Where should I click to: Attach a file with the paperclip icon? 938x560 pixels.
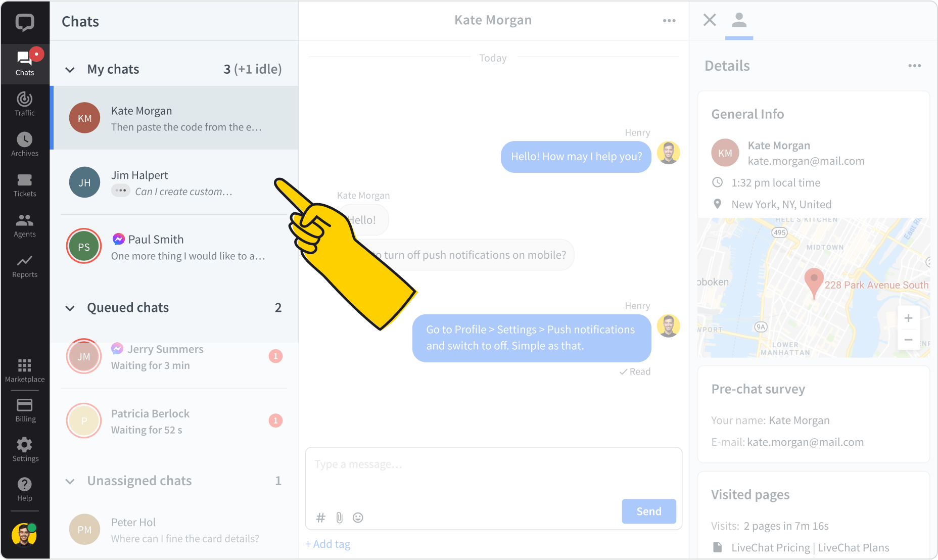coord(339,517)
